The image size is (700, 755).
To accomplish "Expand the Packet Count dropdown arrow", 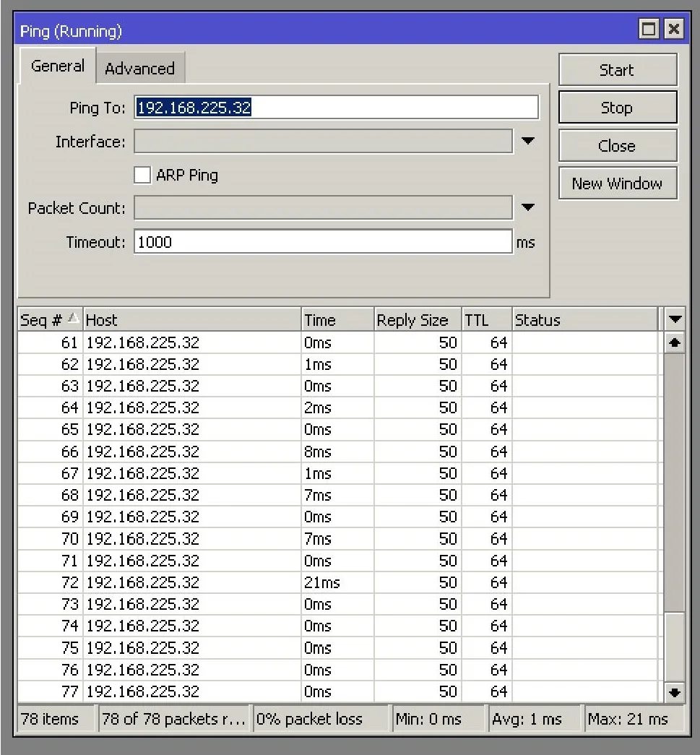I will click(x=528, y=208).
